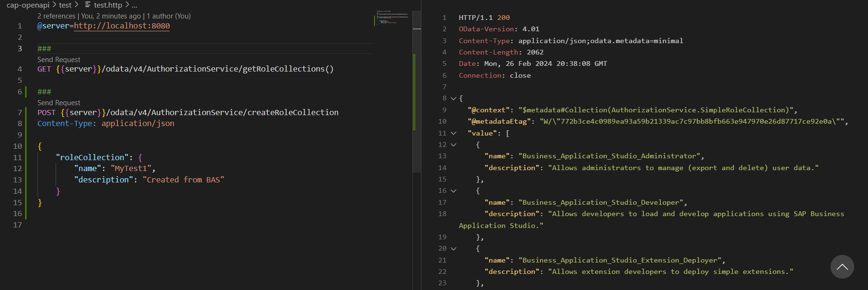Click the GET request URL line
Screen dimensions: 868x290
(185, 69)
